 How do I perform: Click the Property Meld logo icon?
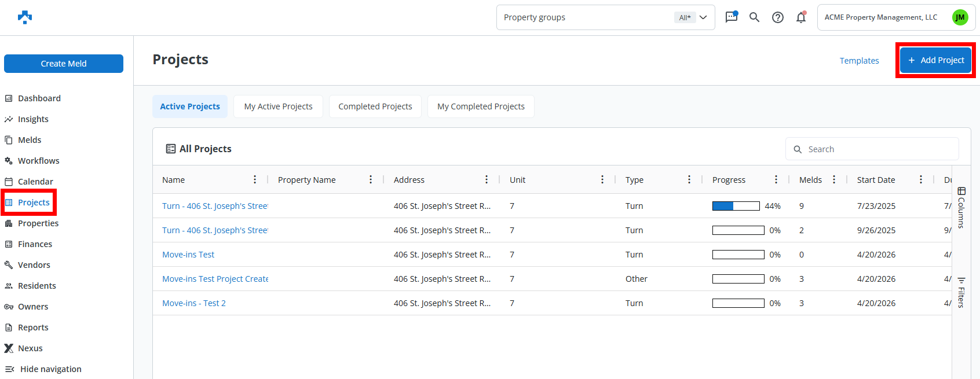pos(25,17)
